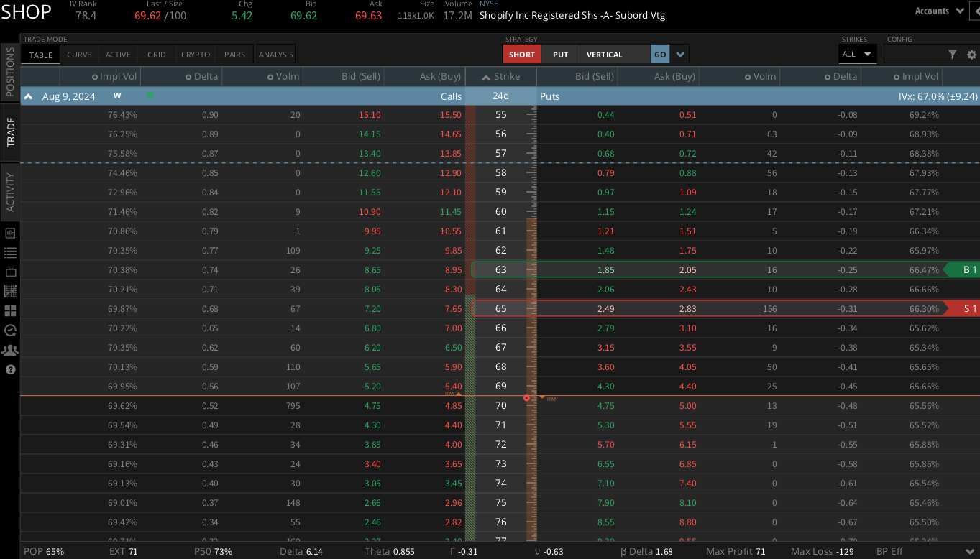The height and width of the screenshot is (559, 980).
Task: Open the people group icon in sidebar
Action: point(10,350)
